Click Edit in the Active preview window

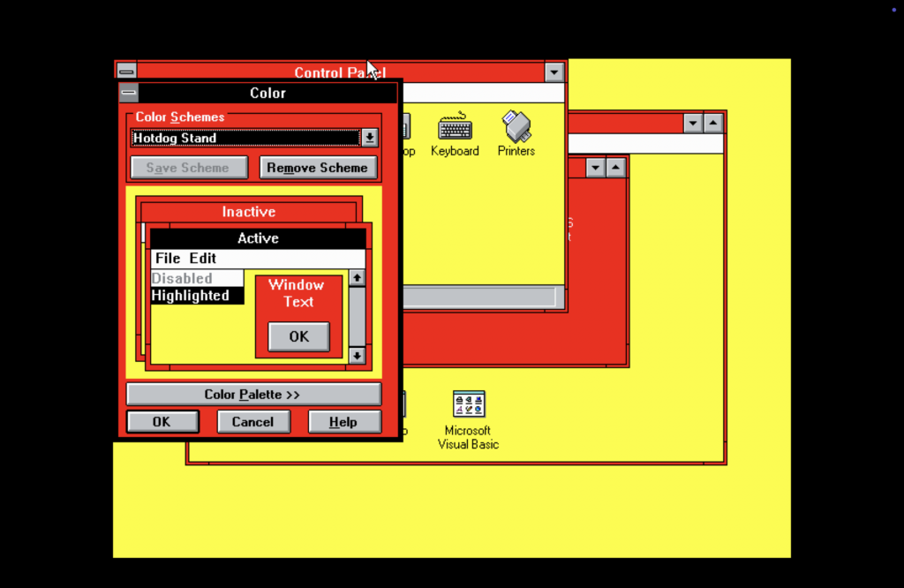(x=202, y=258)
